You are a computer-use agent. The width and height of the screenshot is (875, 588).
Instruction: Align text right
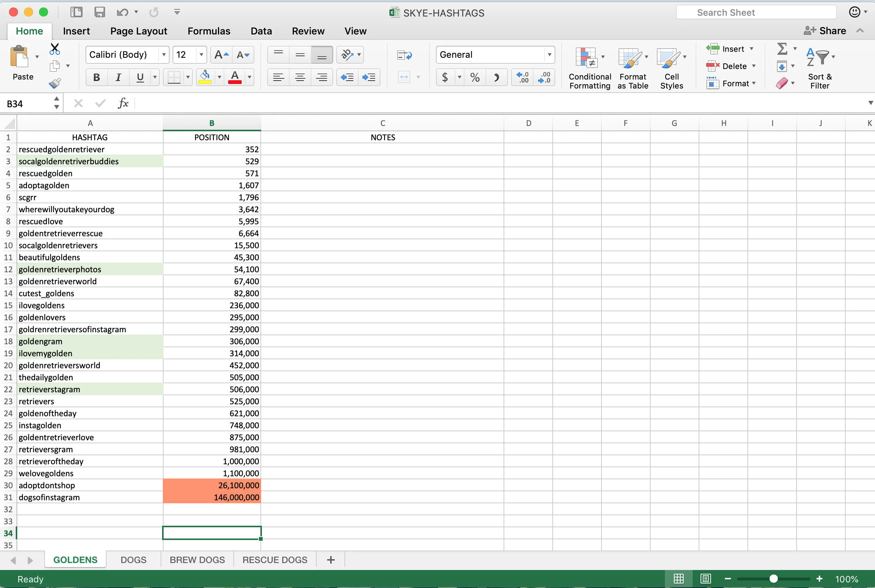tap(322, 77)
